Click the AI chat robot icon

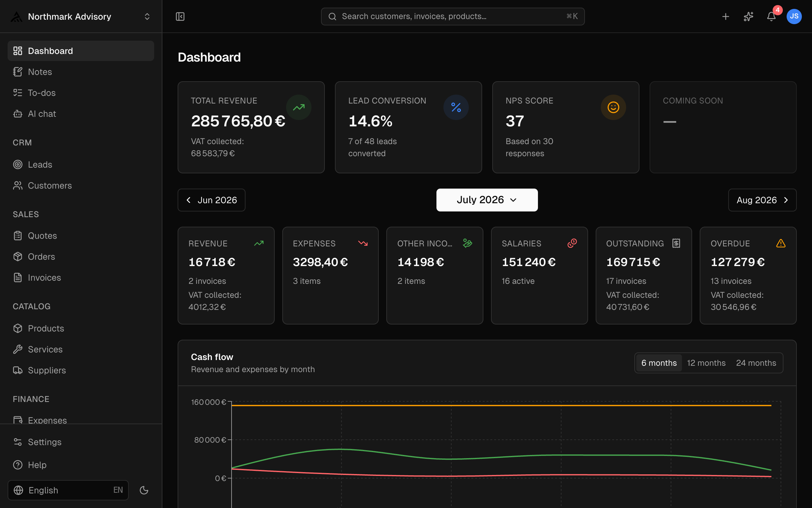tap(18, 114)
